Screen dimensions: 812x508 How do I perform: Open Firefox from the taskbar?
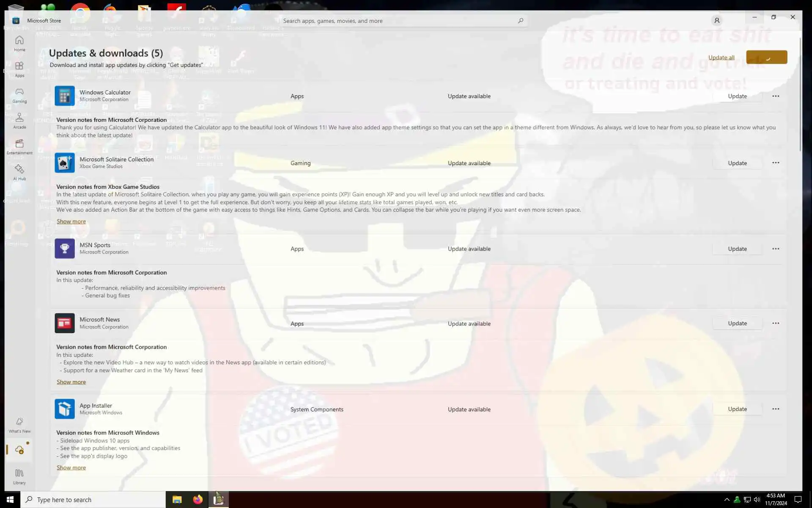tap(198, 500)
